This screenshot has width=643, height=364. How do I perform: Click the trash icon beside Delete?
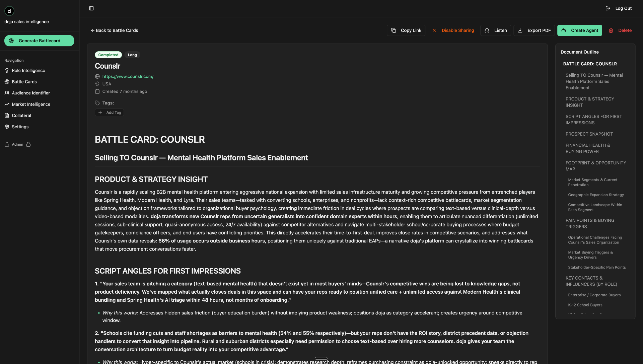611,30
